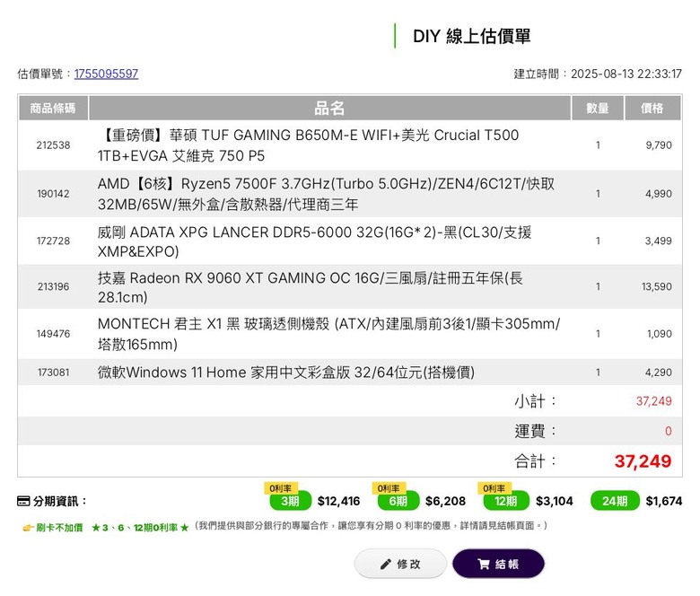Click price 13,590
Screen dimensions: 700x596
[657, 286]
